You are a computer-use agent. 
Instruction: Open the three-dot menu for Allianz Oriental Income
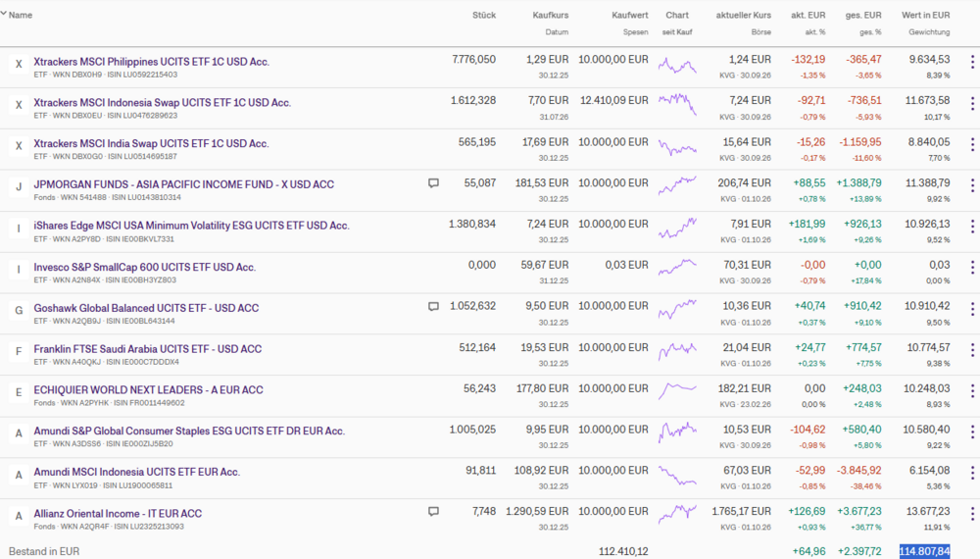[972, 514]
